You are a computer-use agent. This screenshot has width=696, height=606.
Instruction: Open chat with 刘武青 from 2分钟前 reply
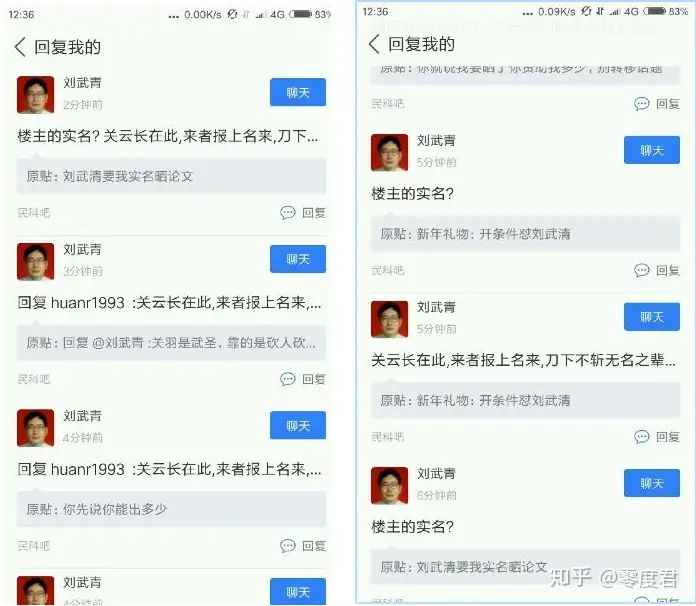pyautogui.click(x=298, y=92)
